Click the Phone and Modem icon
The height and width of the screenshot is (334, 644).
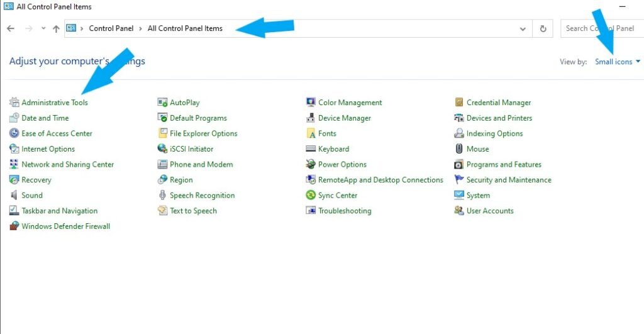[x=163, y=164]
